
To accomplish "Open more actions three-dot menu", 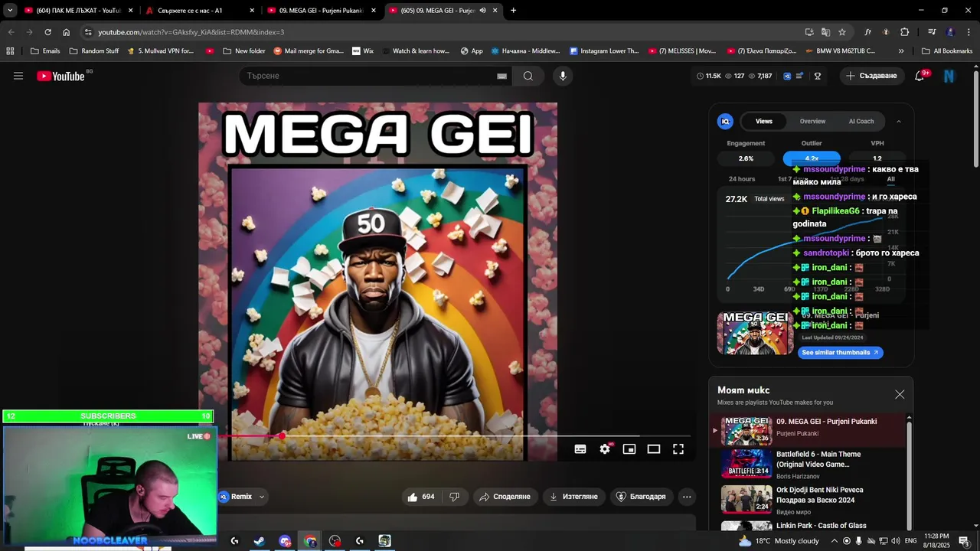I will pos(687,497).
